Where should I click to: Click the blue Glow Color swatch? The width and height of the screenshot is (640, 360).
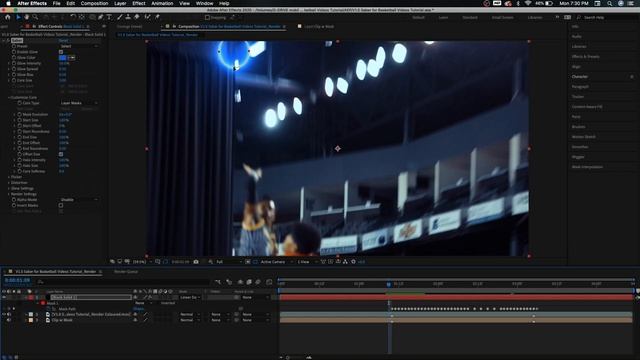[62, 58]
